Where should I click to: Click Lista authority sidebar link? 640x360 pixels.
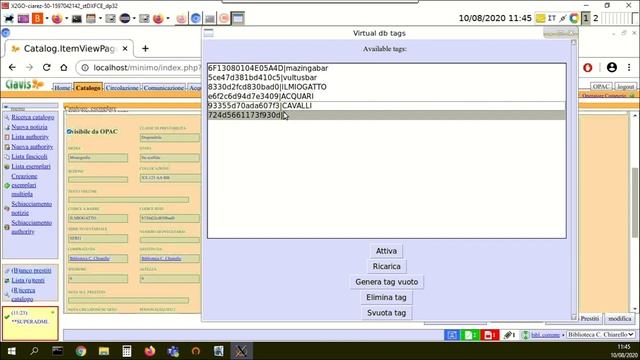[x=30, y=137]
